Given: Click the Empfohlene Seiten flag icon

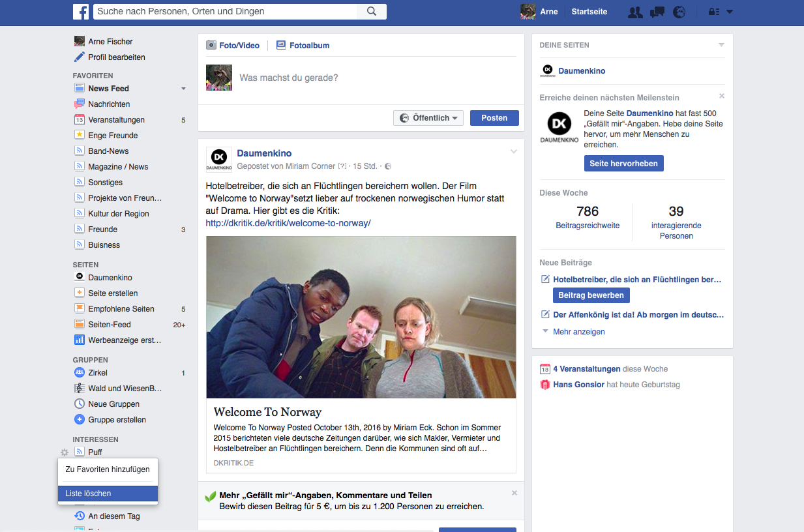Looking at the screenshot, I should tap(80, 309).
